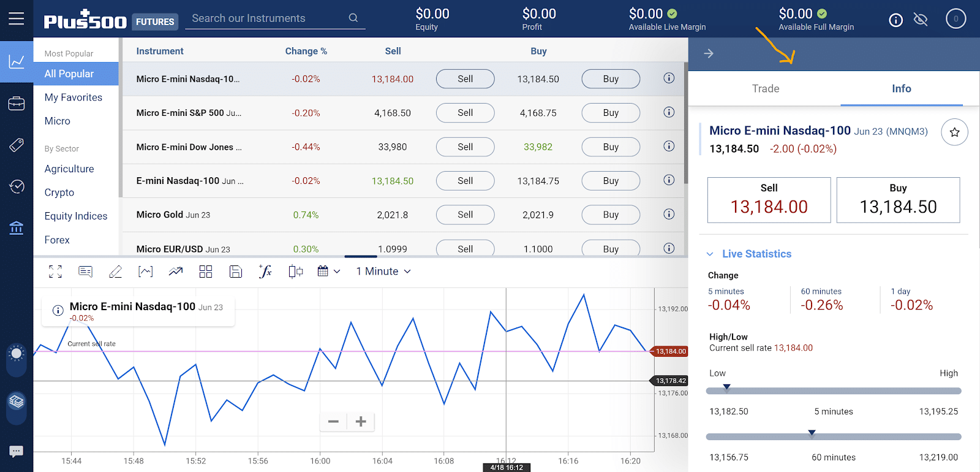Zoom out chart with minus button
The width and height of the screenshot is (980, 472).
333,422
